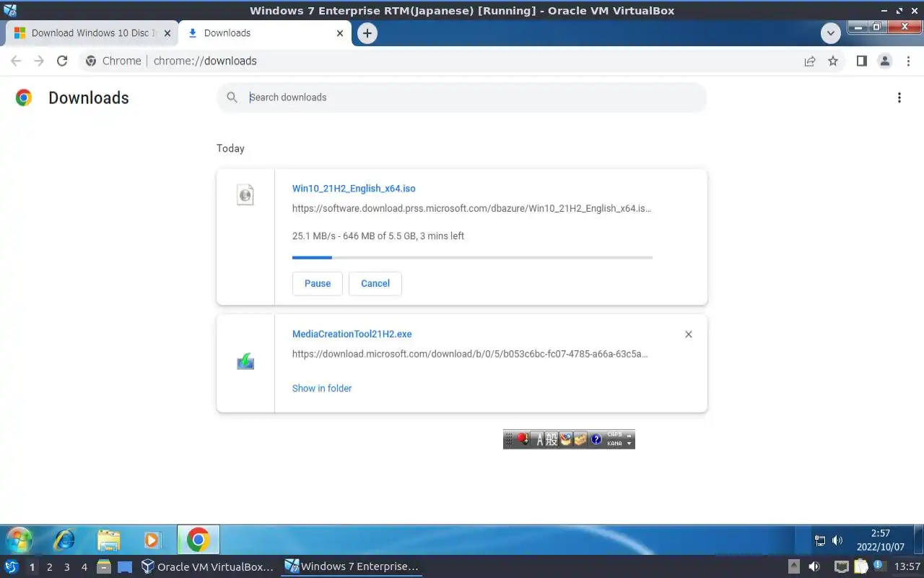This screenshot has height=578, width=924.
Task: Cancel the ISO download
Action: pos(375,284)
